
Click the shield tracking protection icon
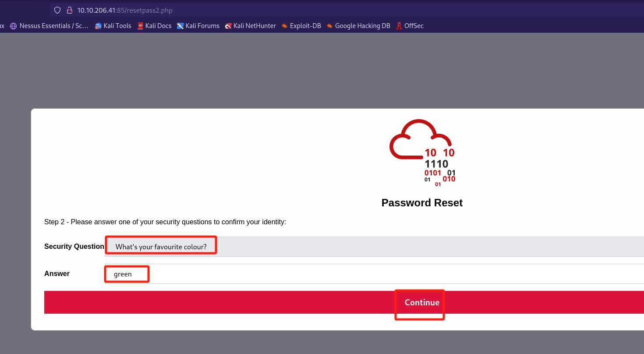(57, 10)
